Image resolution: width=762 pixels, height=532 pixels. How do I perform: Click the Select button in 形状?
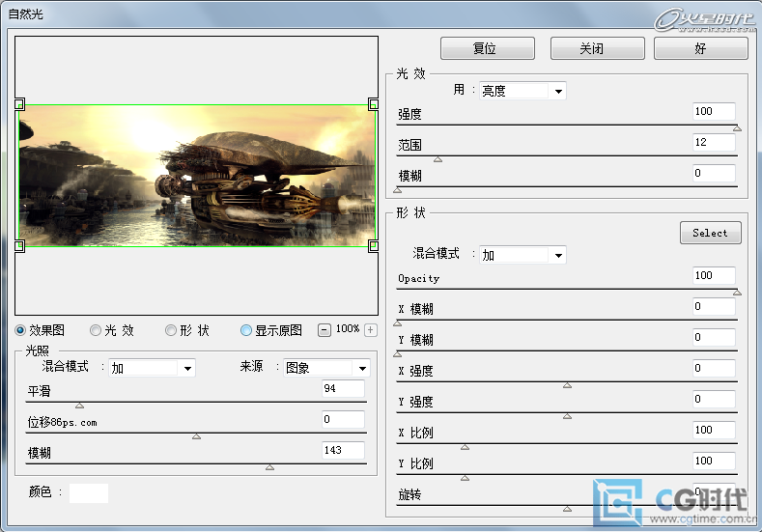(x=711, y=233)
